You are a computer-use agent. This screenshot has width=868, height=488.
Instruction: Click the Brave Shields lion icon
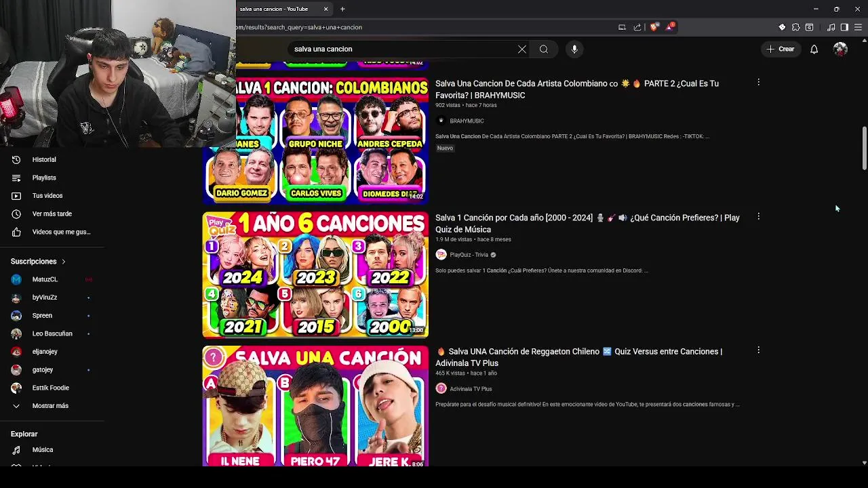654,27
